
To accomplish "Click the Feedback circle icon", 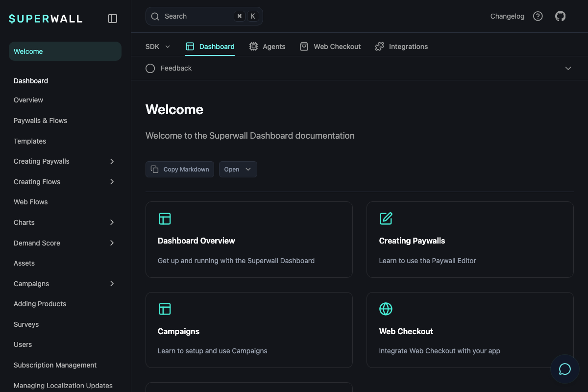I will 150,68.
